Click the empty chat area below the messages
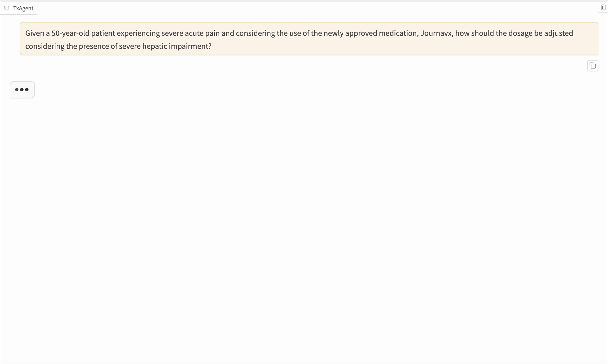Image resolution: width=608 pixels, height=364 pixels. (x=301, y=213)
